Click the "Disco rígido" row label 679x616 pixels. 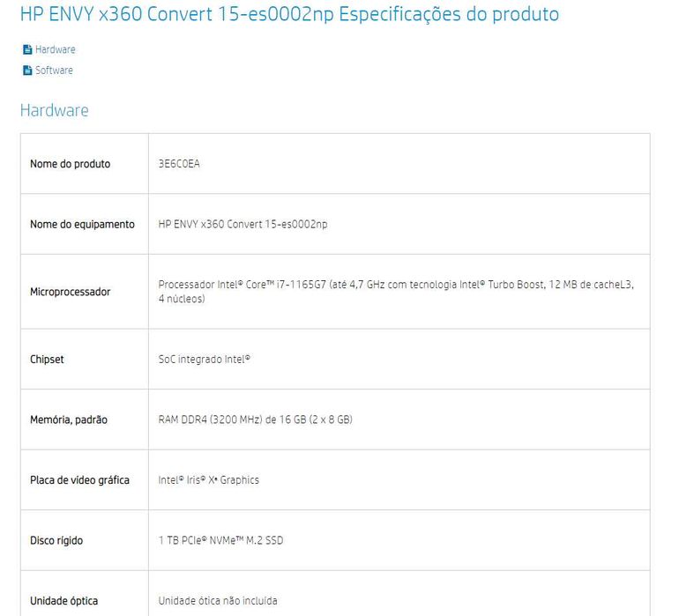[56, 540]
